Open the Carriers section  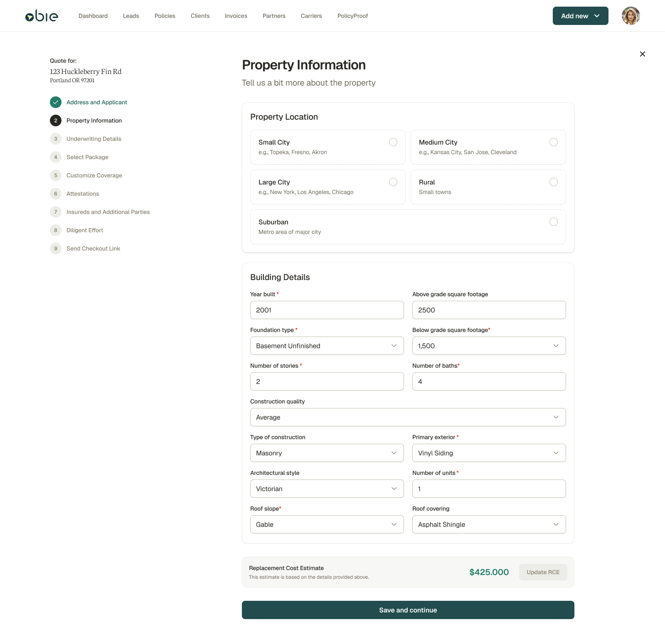pos(311,16)
